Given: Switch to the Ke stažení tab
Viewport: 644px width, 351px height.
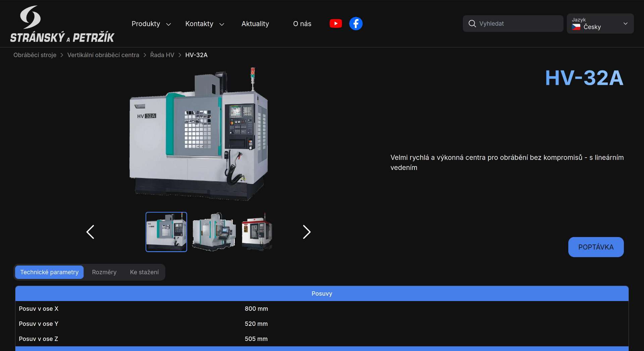Looking at the screenshot, I should pyautogui.click(x=144, y=272).
